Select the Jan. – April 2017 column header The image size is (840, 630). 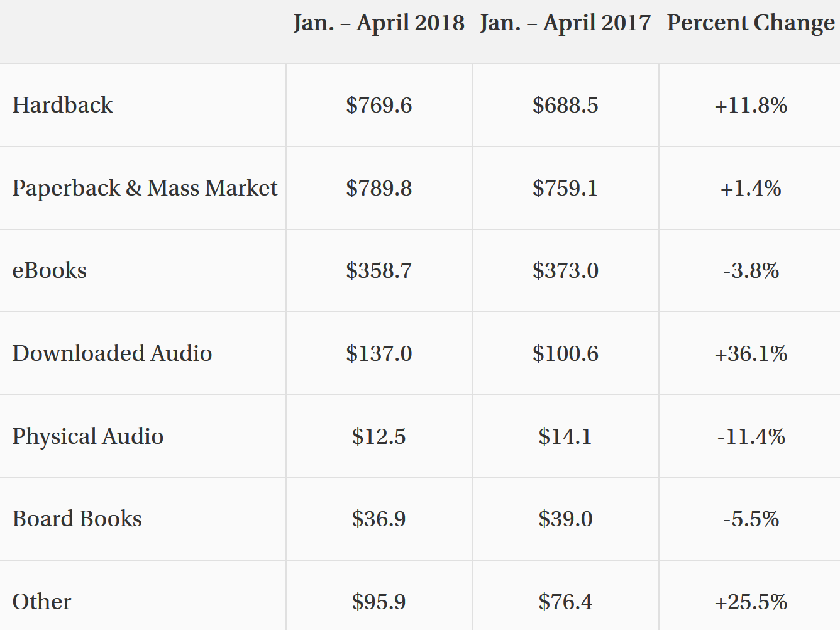point(566,23)
